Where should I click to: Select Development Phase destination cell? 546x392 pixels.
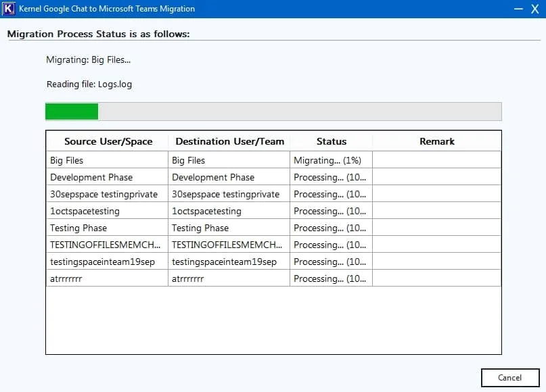[x=229, y=177]
